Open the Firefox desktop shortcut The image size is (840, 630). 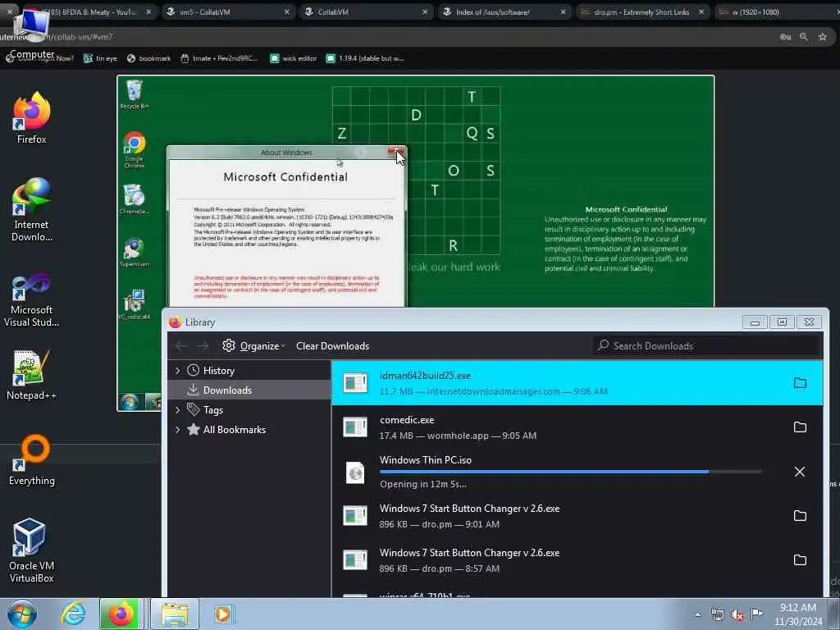[32, 118]
